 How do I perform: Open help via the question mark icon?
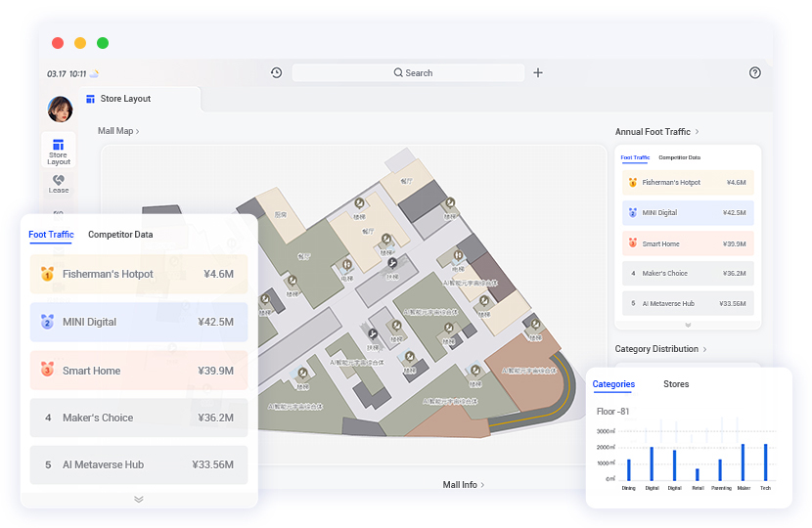click(x=754, y=73)
